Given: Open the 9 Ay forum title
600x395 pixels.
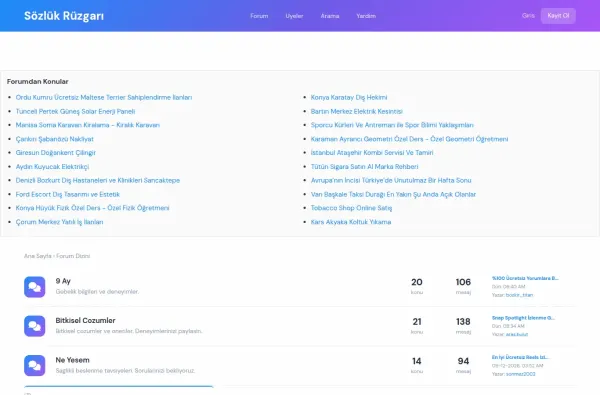Looking at the screenshot, I should (x=63, y=281).
